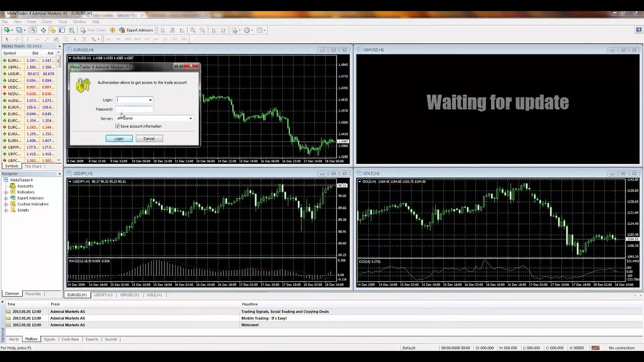Click the connection status bars icon
The width and height of the screenshot is (644, 362).
pos(595,348)
